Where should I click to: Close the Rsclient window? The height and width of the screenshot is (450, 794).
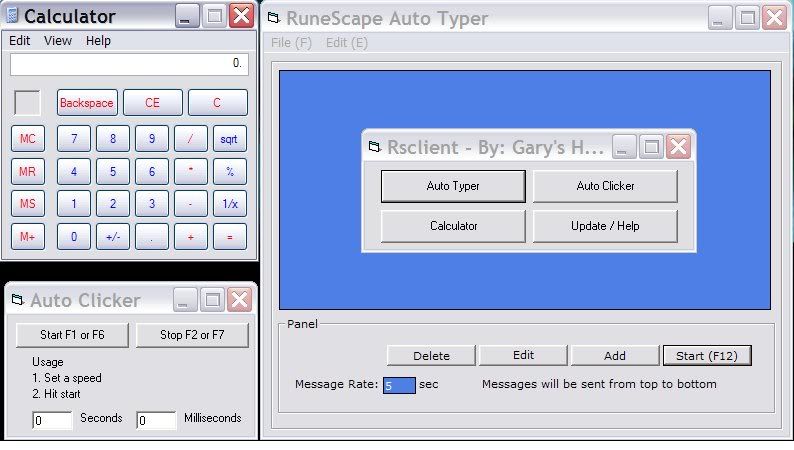(x=679, y=147)
